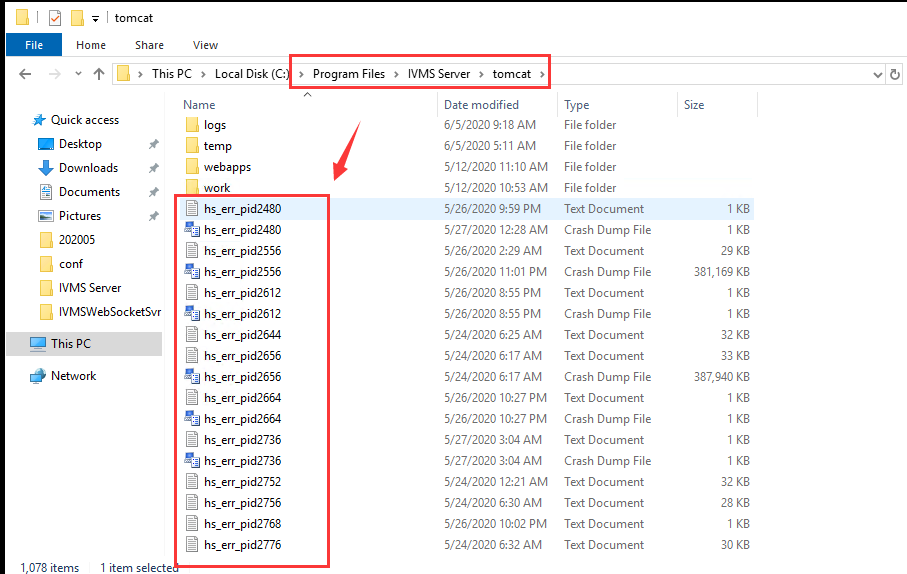Image resolution: width=907 pixels, height=574 pixels.
Task: Expand chevron after IVMS Server breadcrumb
Action: (481, 74)
